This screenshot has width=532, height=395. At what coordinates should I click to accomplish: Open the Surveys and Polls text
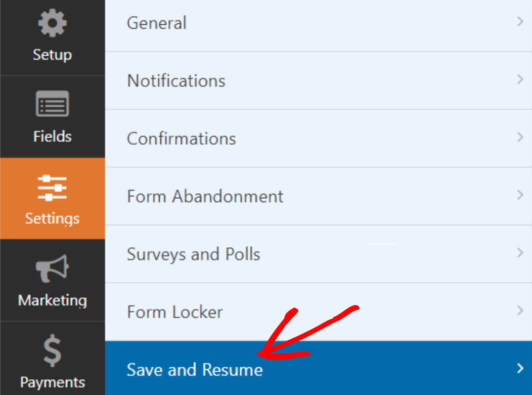click(x=194, y=254)
